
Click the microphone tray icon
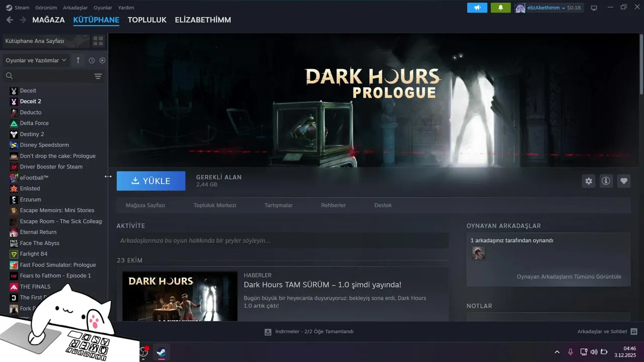tap(571, 352)
